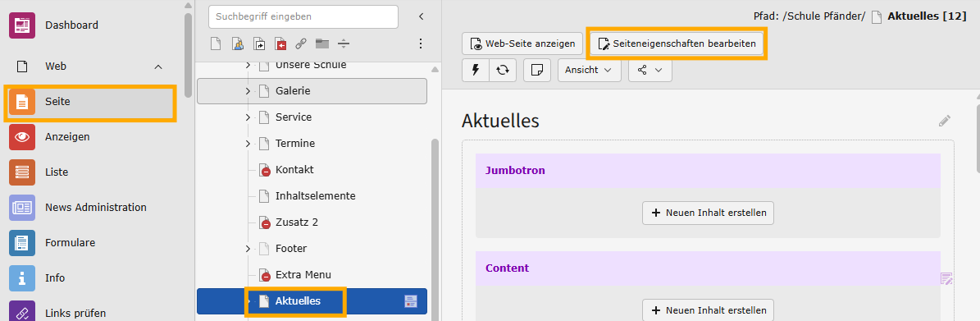Click Neuen Inhalt erstellen under Content
This screenshot has height=321, width=980.
point(708,310)
